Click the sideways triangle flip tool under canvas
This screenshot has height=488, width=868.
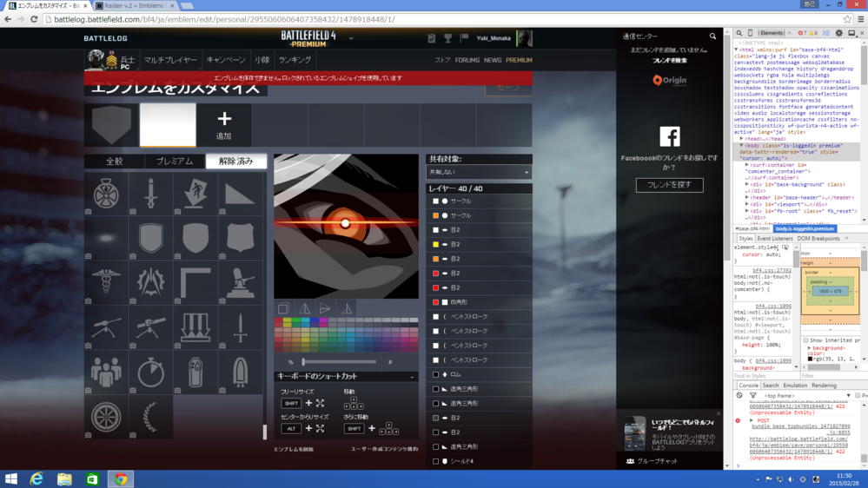coord(326,308)
